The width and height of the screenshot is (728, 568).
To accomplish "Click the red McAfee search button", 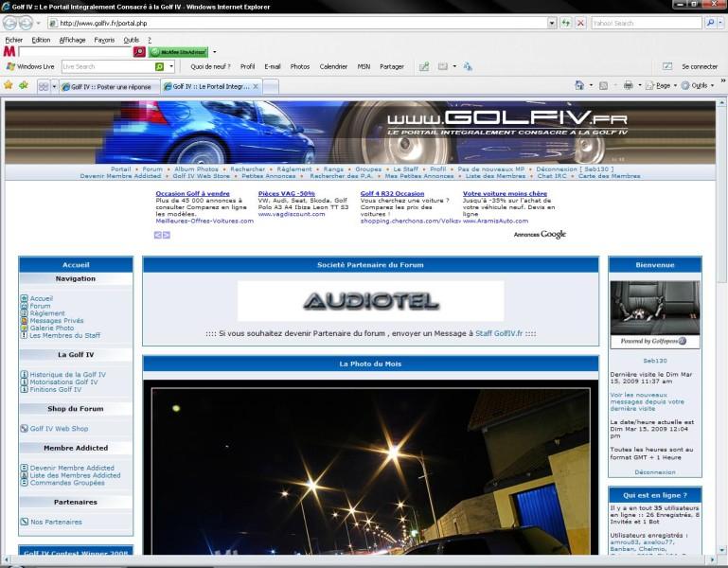I will pyautogui.click(x=139, y=52).
